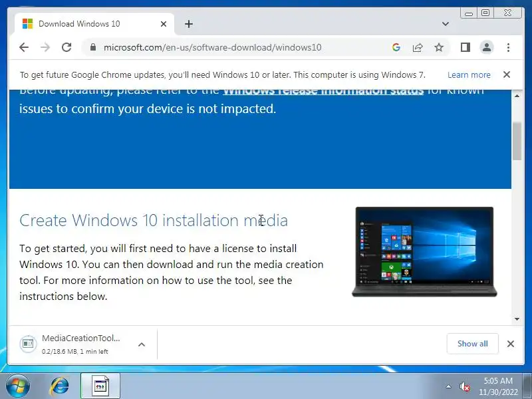Viewport: 532px width, 399px height.
Task: Click the text "instructions below."
Action: click(x=63, y=297)
